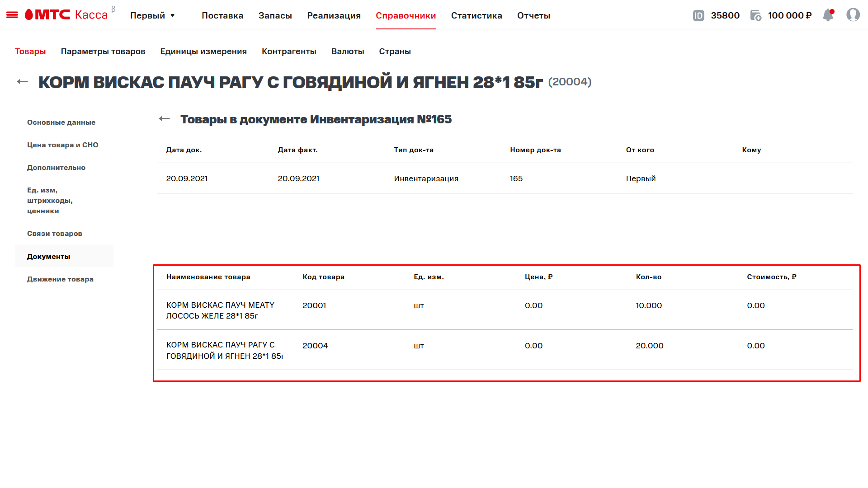Screen dimensions: 868x488
Task: Click the balance wallet icon
Action: pyautogui.click(x=756, y=15)
